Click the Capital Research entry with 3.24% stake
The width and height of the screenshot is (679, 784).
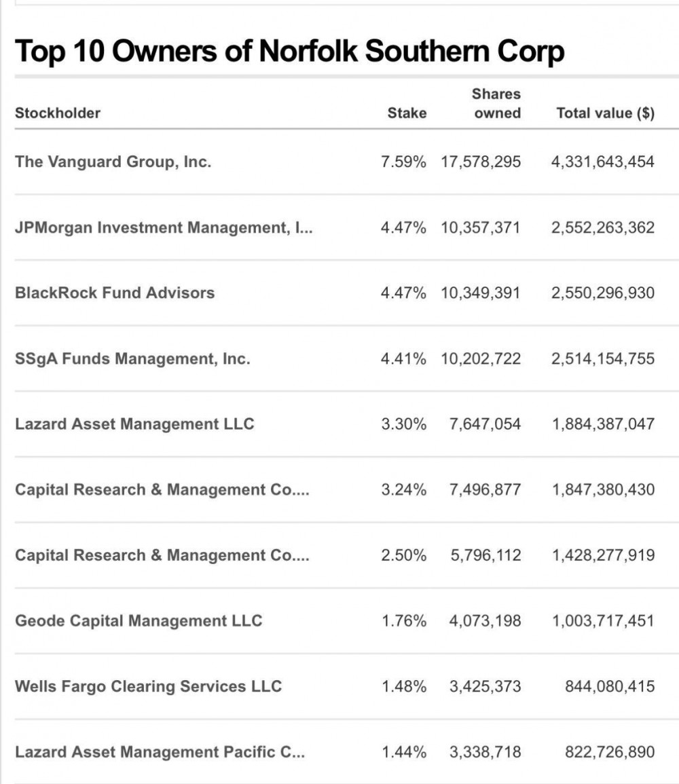click(x=162, y=489)
